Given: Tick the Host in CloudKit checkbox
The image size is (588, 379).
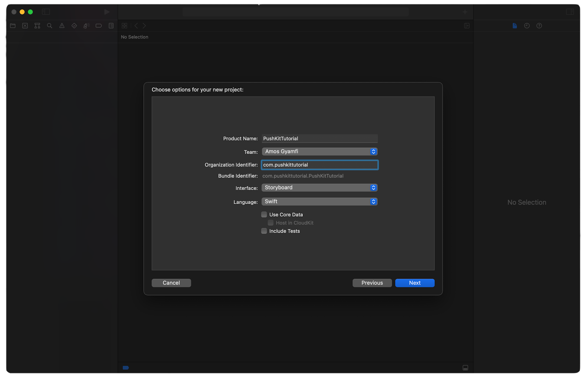Looking at the screenshot, I should point(271,223).
